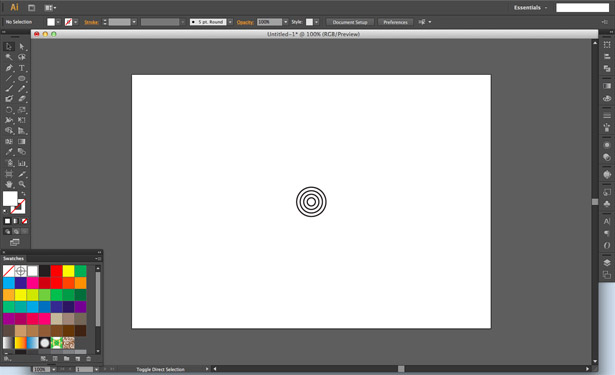
Task: Create a new color group folder
Action: [x=66, y=359]
